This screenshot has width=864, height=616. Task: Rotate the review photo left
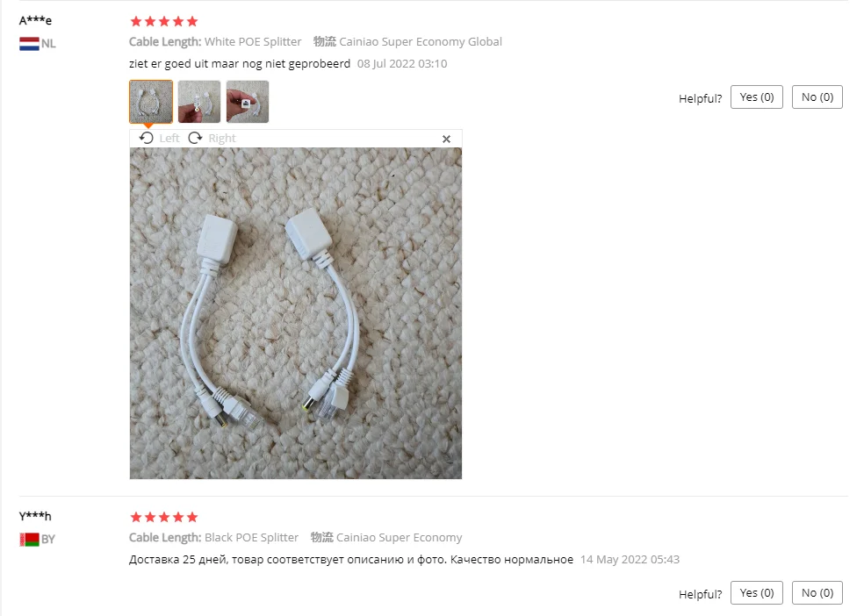pos(159,138)
